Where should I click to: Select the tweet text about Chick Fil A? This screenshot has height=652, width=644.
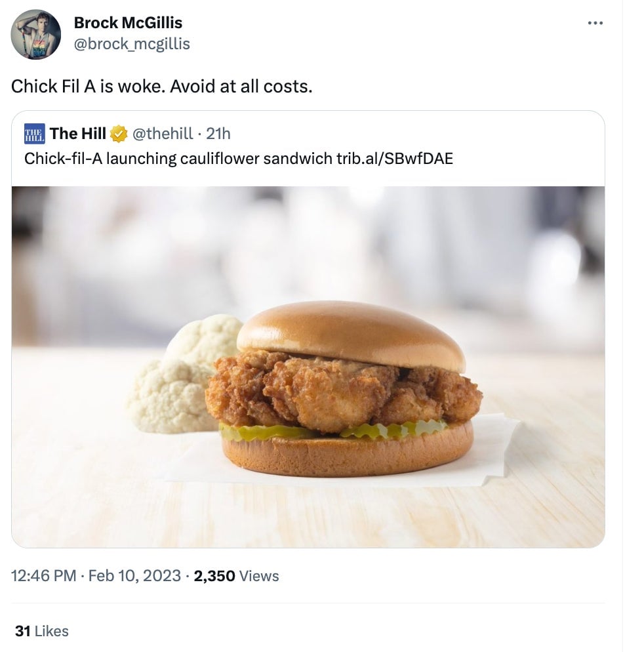pos(162,86)
